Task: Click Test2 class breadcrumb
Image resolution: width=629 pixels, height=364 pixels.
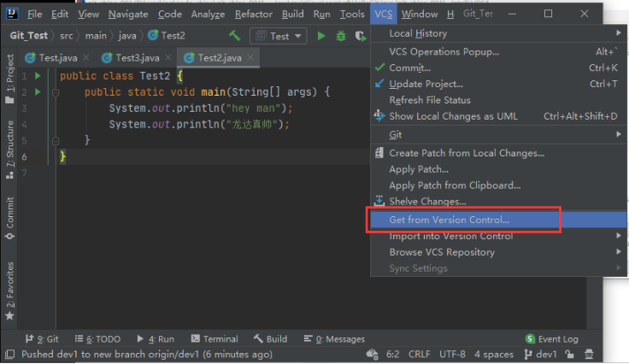Action: click(x=167, y=36)
